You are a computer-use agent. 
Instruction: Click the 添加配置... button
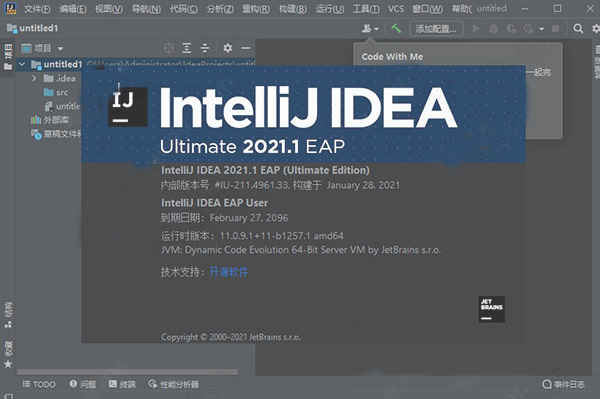coord(436,29)
